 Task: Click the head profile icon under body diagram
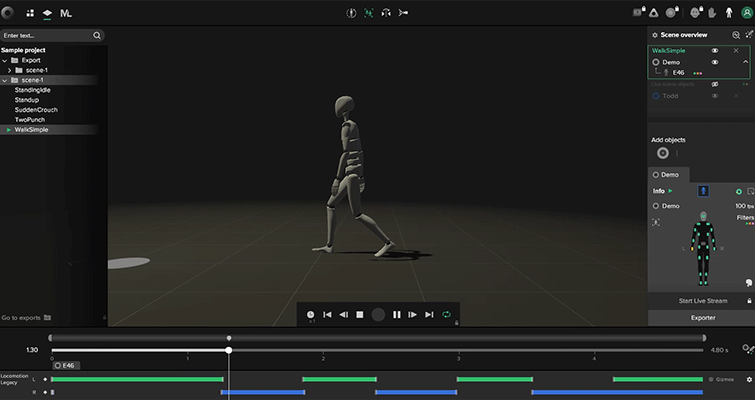tap(749, 283)
